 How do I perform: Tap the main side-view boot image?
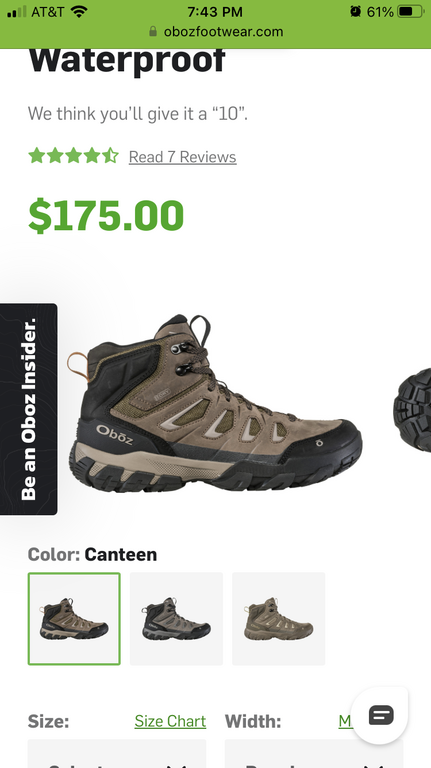tap(216, 404)
